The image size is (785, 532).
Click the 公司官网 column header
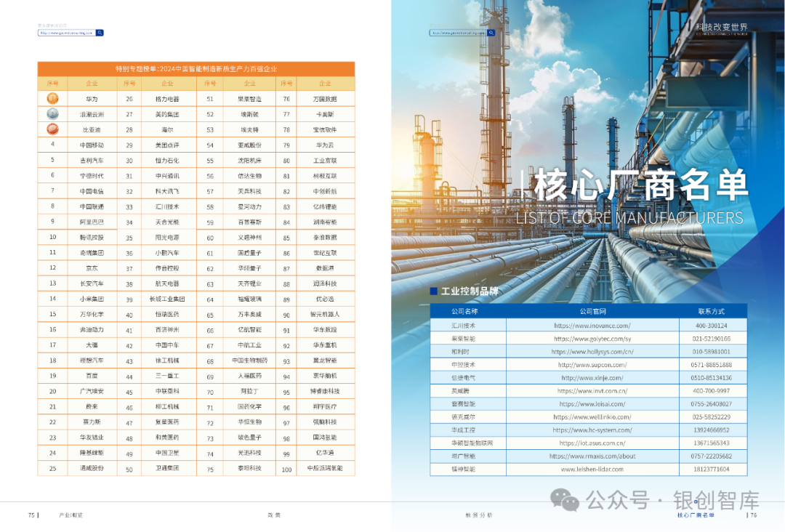click(593, 311)
